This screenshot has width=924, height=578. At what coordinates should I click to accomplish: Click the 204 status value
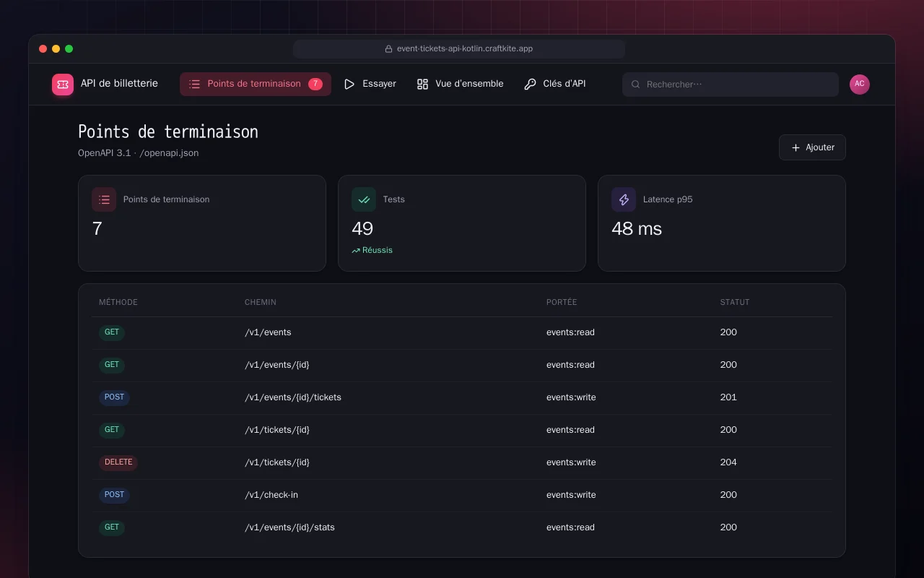728,462
